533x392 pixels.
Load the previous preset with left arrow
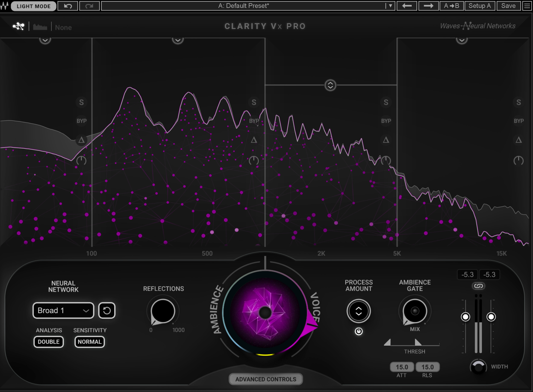(x=407, y=6)
